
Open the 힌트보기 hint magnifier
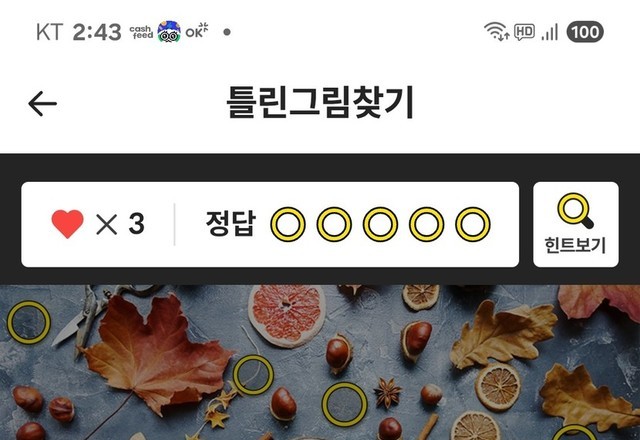point(576,224)
